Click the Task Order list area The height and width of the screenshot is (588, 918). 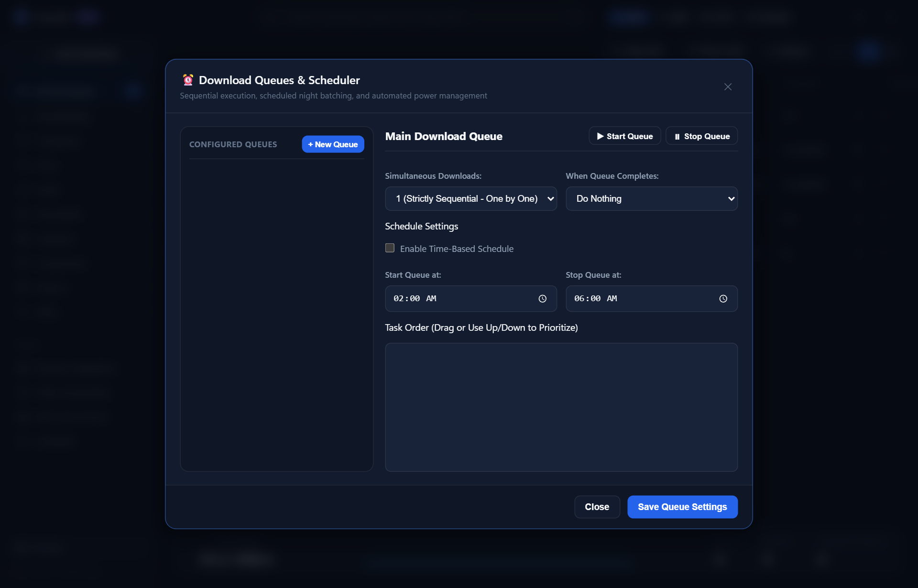(561, 407)
